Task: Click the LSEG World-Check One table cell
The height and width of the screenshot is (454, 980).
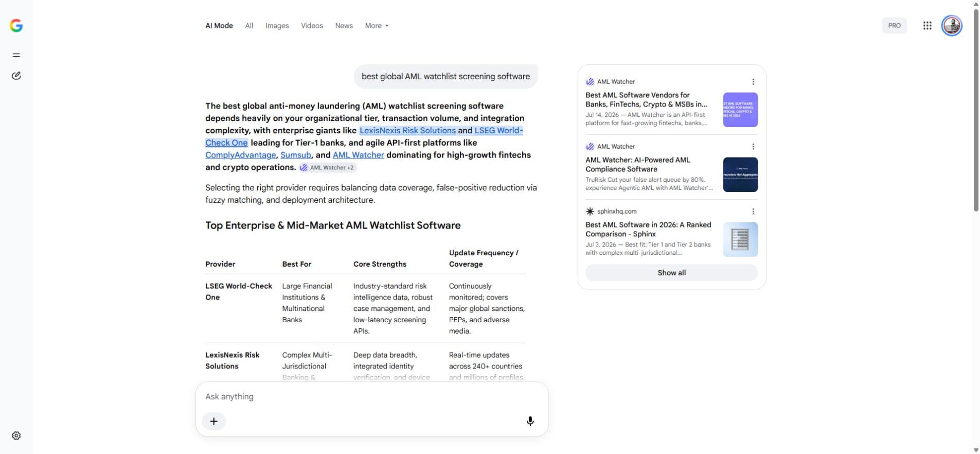Action: pyautogui.click(x=239, y=292)
